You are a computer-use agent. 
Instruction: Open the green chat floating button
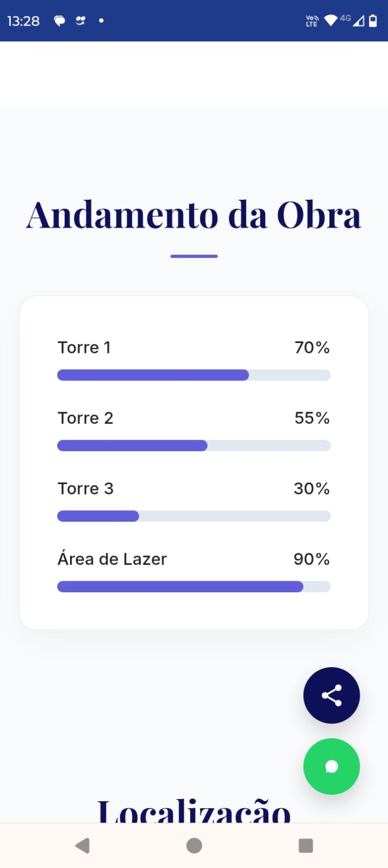point(331,766)
